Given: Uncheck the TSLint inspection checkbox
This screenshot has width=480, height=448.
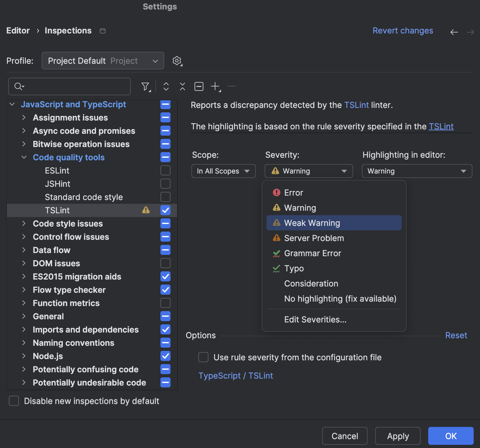Looking at the screenshot, I should [165, 210].
